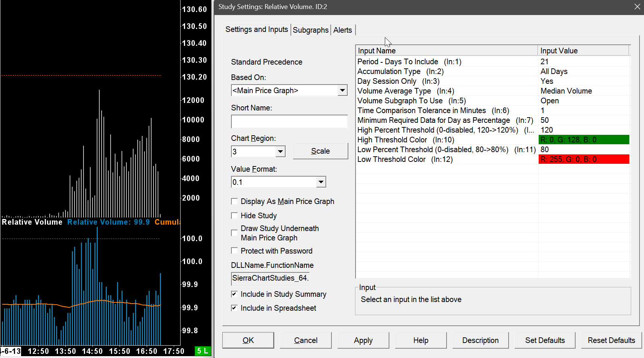Check the Hide Study checkbox
644x358 pixels.
(234, 216)
